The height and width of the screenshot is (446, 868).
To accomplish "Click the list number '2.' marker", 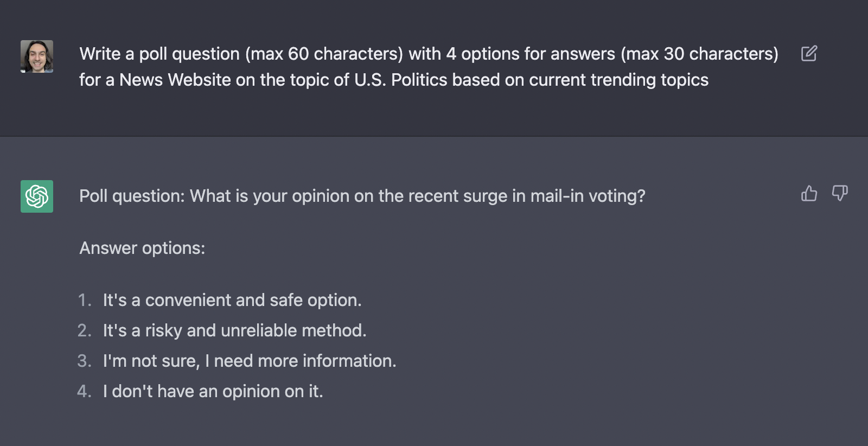I will (85, 330).
